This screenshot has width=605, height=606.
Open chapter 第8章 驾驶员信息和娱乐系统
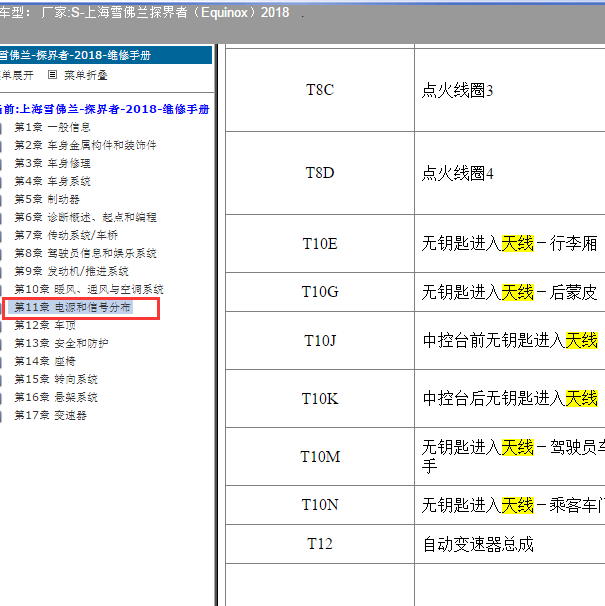[x=85, y=253]
